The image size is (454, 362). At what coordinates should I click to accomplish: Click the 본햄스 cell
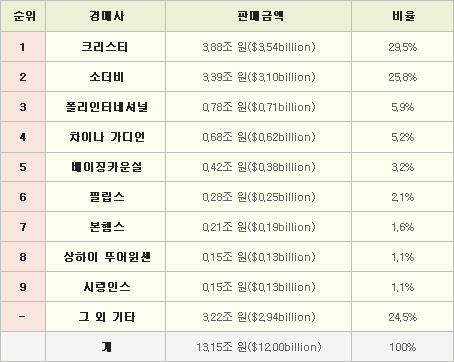[x=106, y=227]
